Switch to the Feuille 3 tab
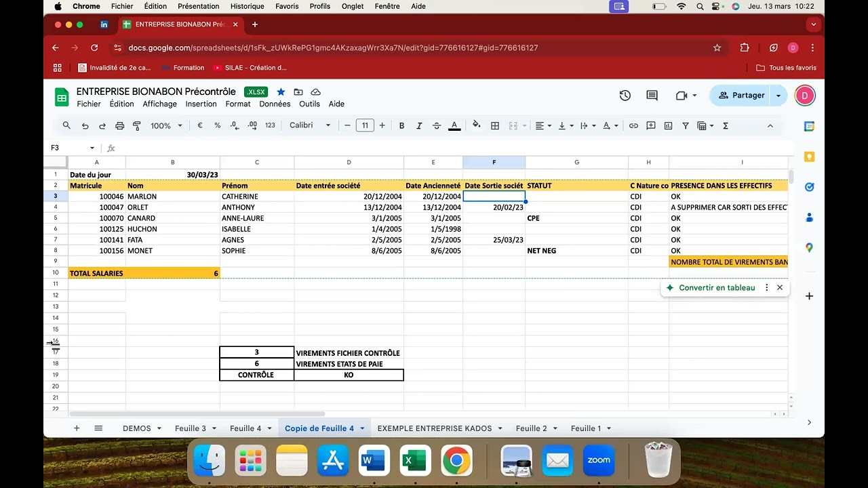Viewport: 868px width, 488px height. [x=191, y=428]
